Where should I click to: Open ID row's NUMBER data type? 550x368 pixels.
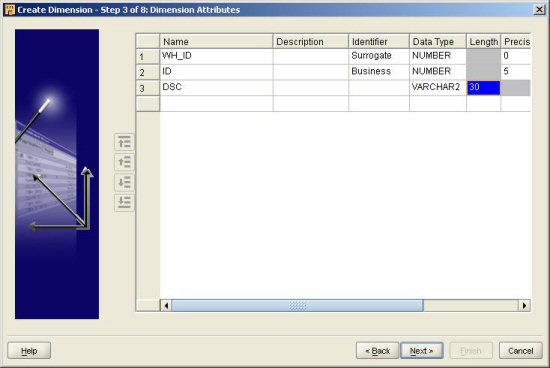[438, 72]
